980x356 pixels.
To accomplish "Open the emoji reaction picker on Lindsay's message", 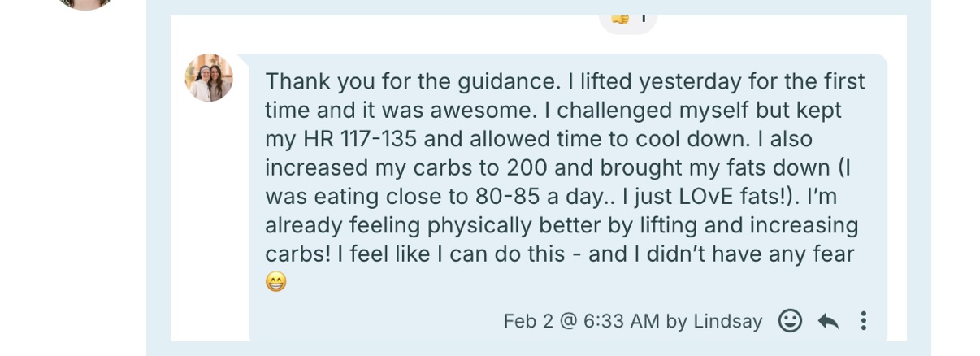I will coord(790,321).
